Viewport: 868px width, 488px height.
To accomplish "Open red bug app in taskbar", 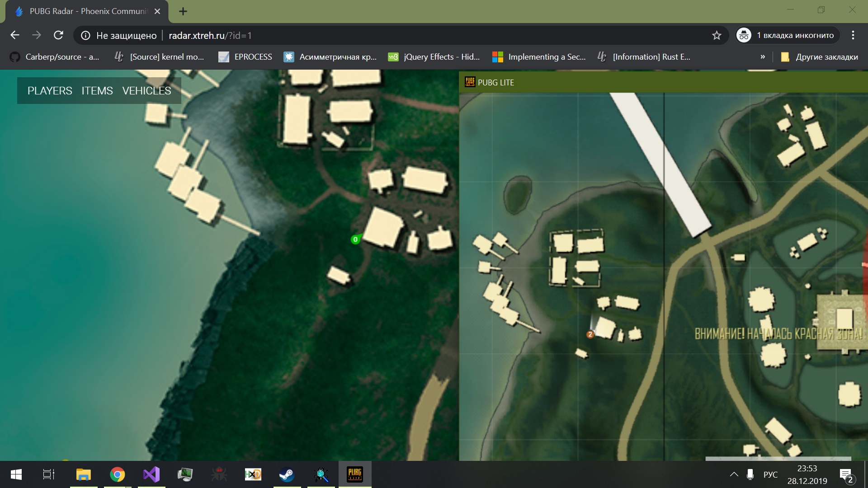I will [219, 474].
